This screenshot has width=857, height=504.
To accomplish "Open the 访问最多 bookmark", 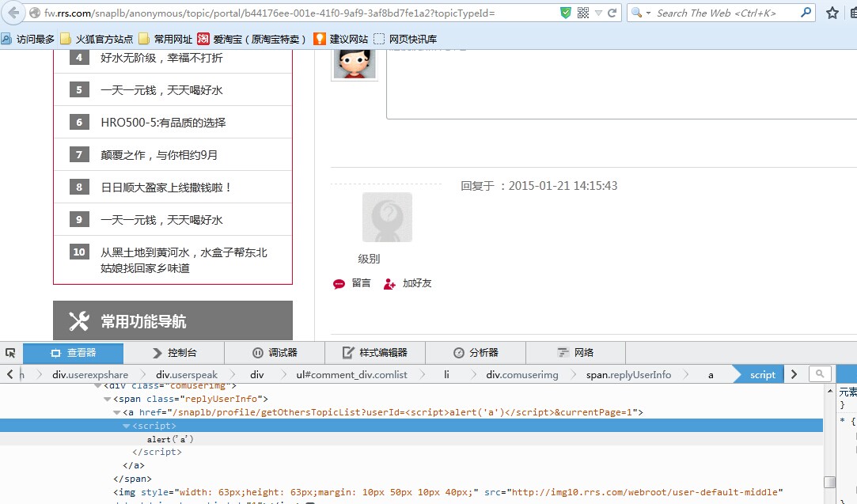I will coord(28,39).
